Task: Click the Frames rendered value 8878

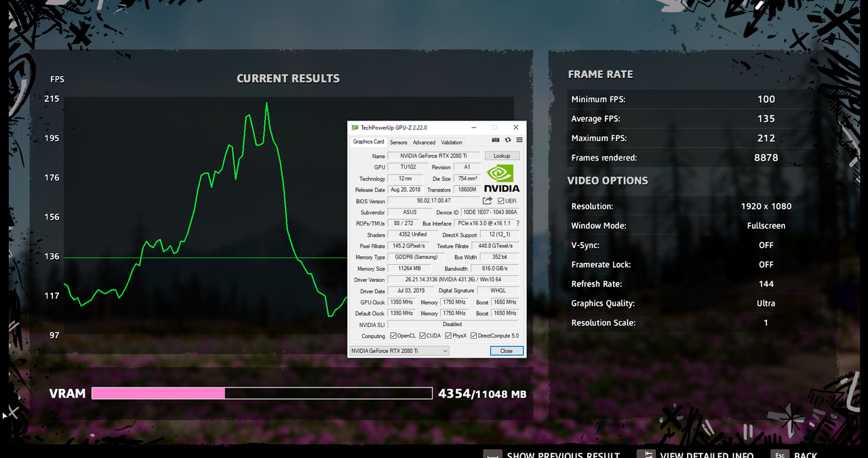Action: (x=766, y=158)
